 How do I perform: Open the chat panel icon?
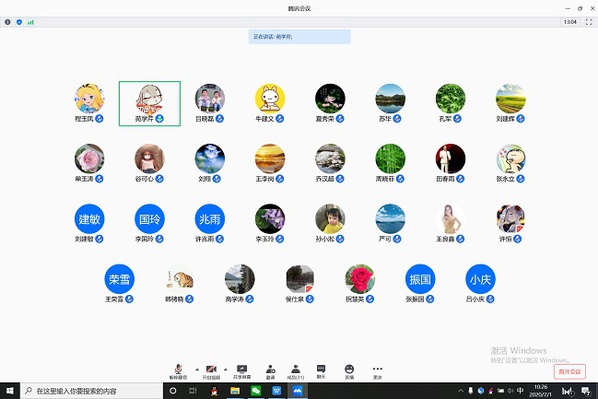pos(321,372)
